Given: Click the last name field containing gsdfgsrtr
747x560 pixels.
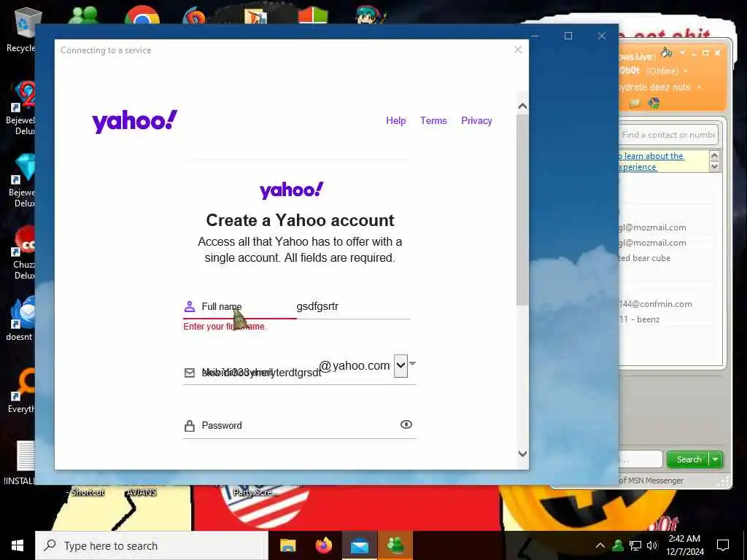Looking at the screenshot, I should (x=352, y=306).
